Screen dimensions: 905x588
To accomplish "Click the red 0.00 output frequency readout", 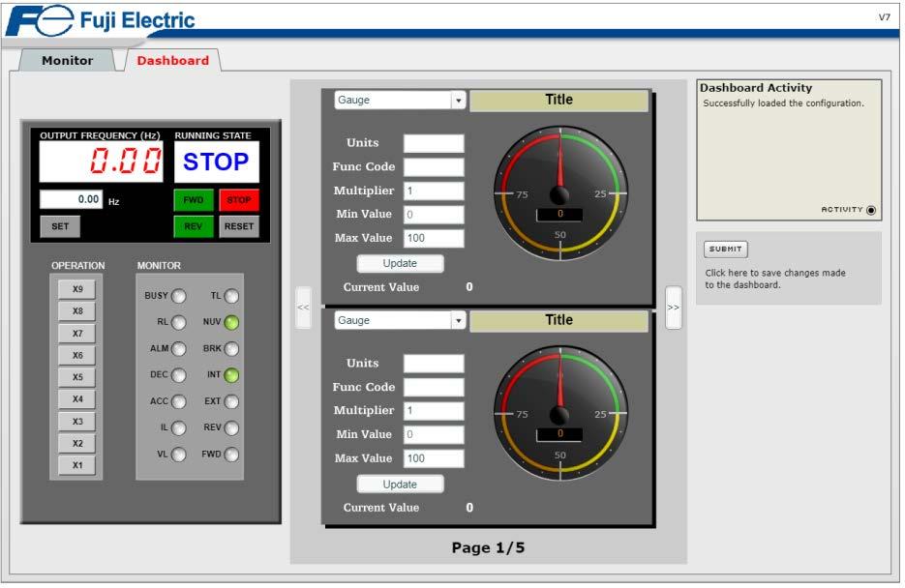I will 101,162.
